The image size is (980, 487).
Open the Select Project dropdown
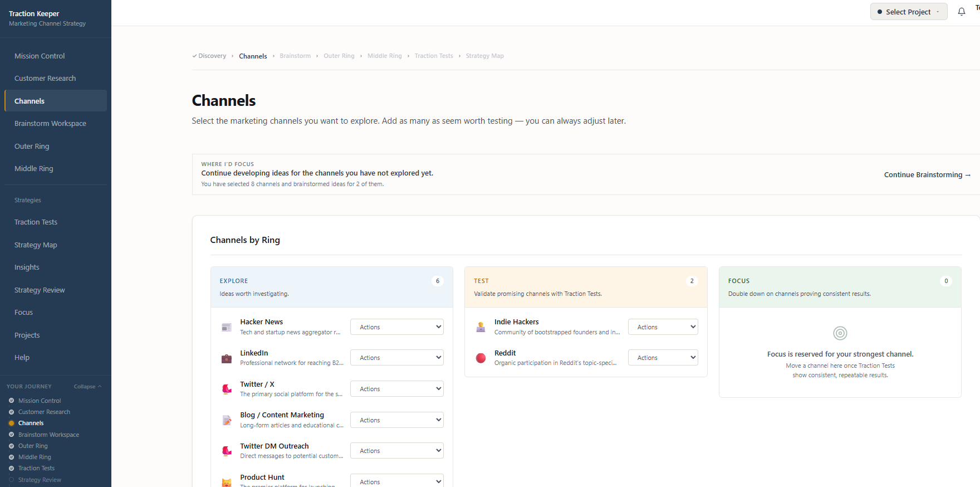tap(909, 12)
